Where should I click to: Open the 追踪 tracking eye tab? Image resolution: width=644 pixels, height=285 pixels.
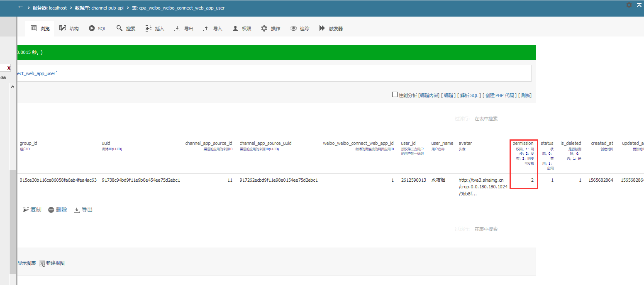(x=300, y=29)
